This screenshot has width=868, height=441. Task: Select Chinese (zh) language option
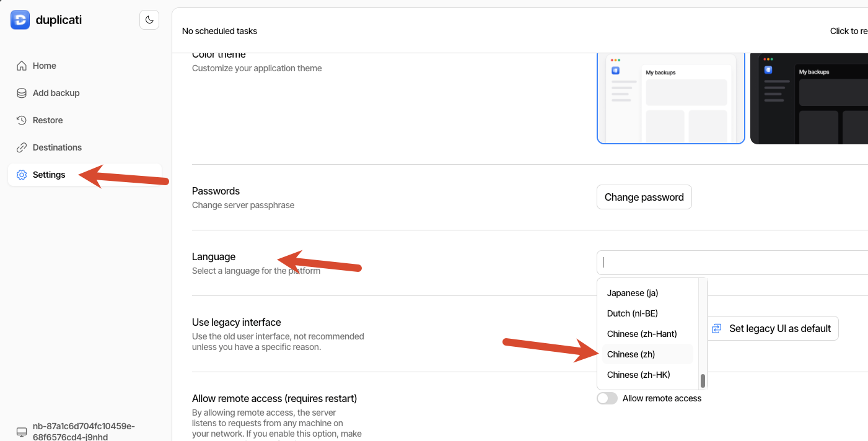click(647, 354)
